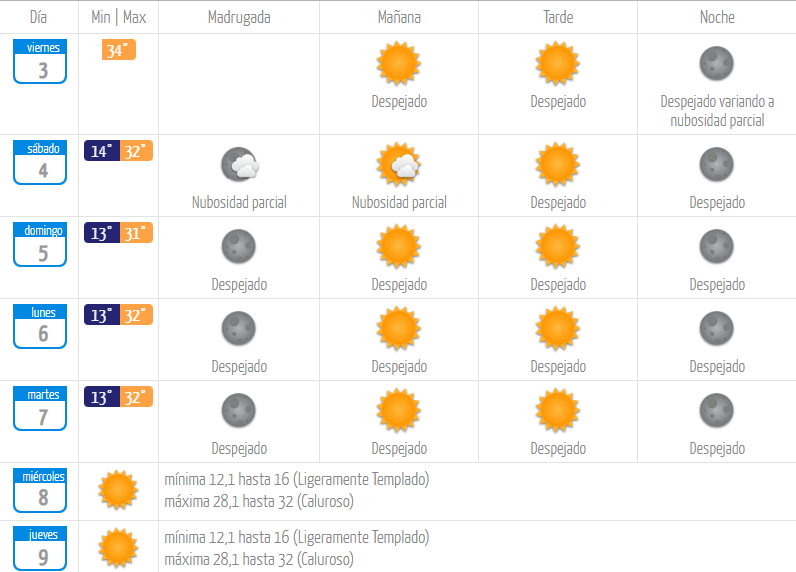
Task: Click the Min | Max column header
Action: (118, 17)
